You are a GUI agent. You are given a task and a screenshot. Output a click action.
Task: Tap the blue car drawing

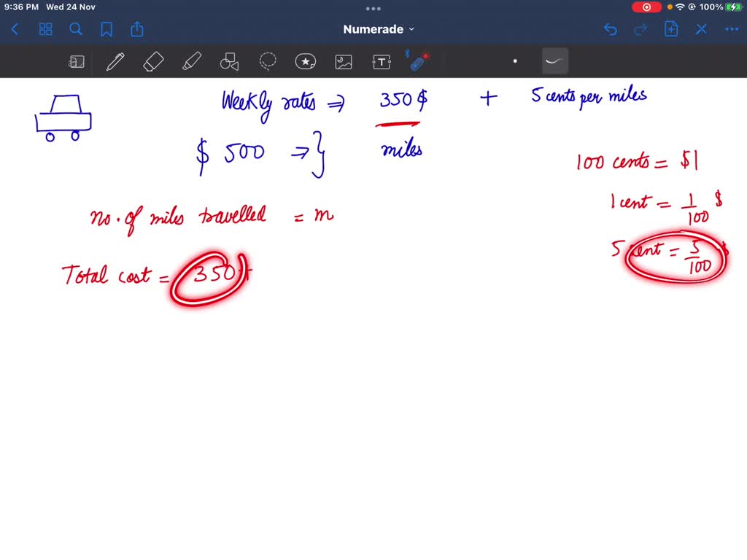pyautogui.click(x=63, y=117)
